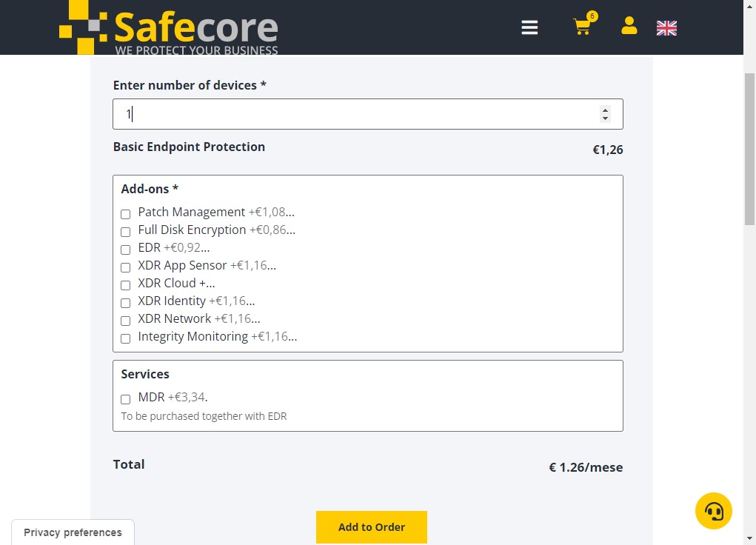Select the XDR Cloud add-on
This screenshot has width=756, height=545.
125,286
